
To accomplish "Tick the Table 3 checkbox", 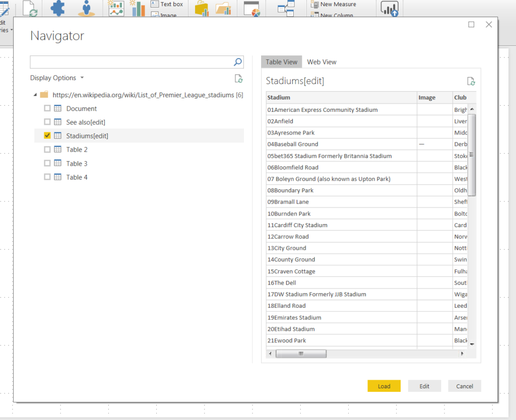I will pyautogui.click(x=47, y=163).
